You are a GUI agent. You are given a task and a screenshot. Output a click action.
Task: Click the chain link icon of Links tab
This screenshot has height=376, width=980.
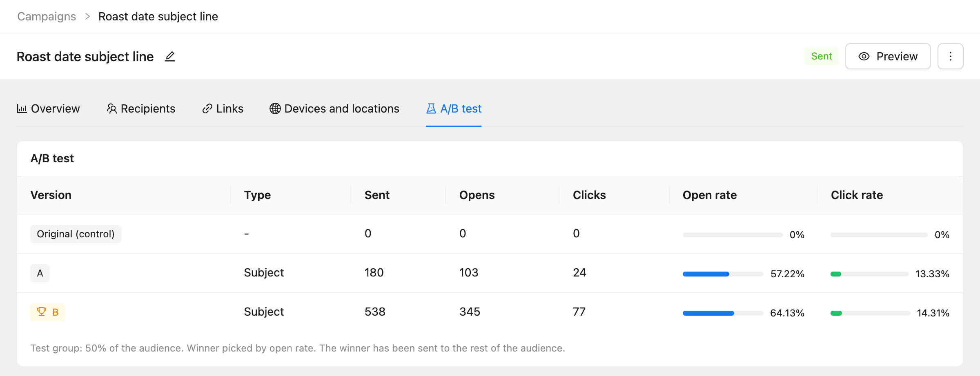point(207,108)
